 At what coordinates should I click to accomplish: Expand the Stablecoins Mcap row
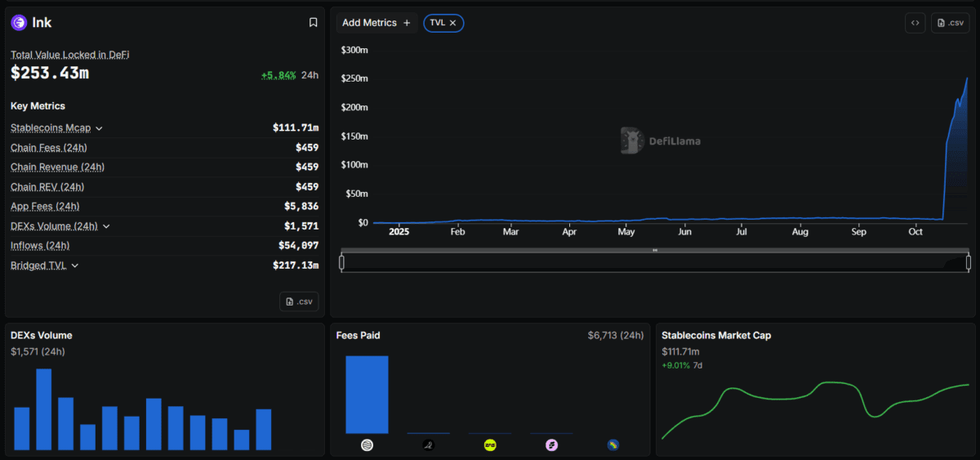99,128
